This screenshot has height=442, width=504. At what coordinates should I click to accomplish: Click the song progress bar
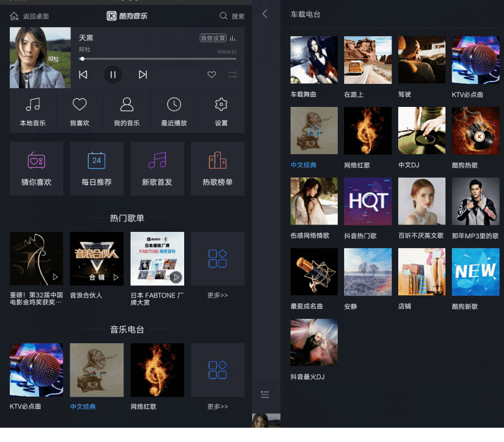click(x=158, y=59)
